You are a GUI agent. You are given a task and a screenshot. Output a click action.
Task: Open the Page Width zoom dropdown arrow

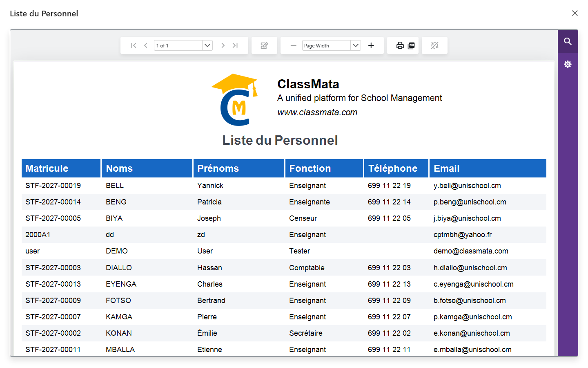(x=356, y=45)
